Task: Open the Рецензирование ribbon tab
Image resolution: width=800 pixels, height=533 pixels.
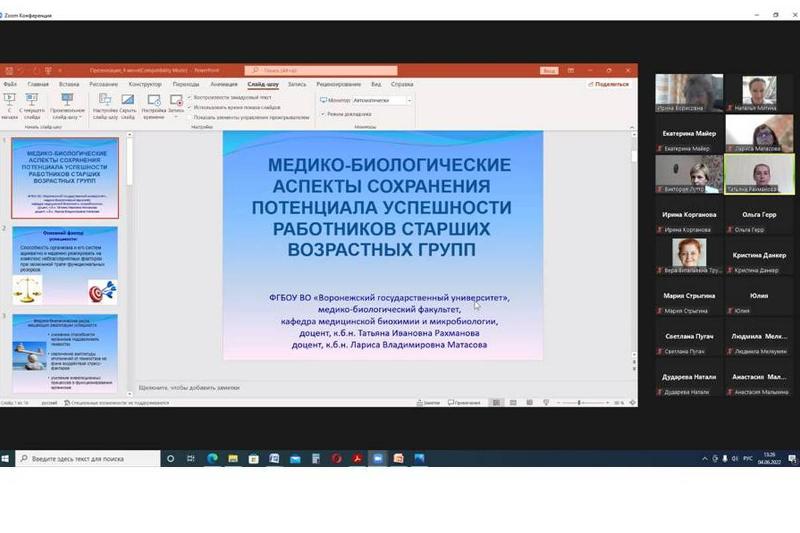Action: (338, 85)
